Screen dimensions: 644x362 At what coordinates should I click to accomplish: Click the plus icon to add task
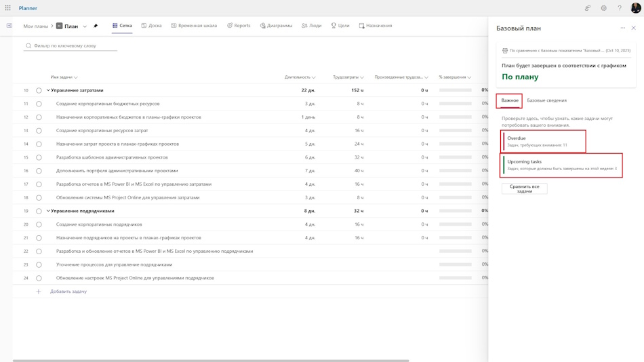(38, 291)
